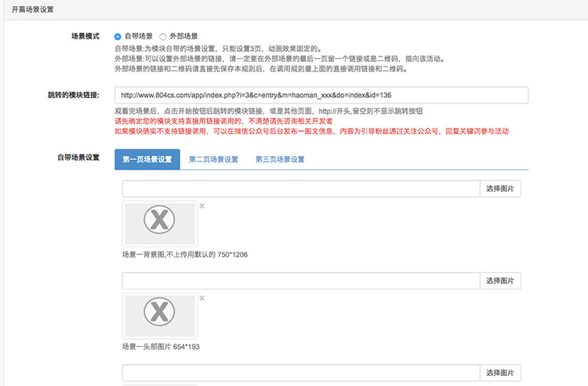The height and width of the screenshot is (386, 588).
Task: Click 选择图片 for 场景一背景图
Action: click(500, 189)
